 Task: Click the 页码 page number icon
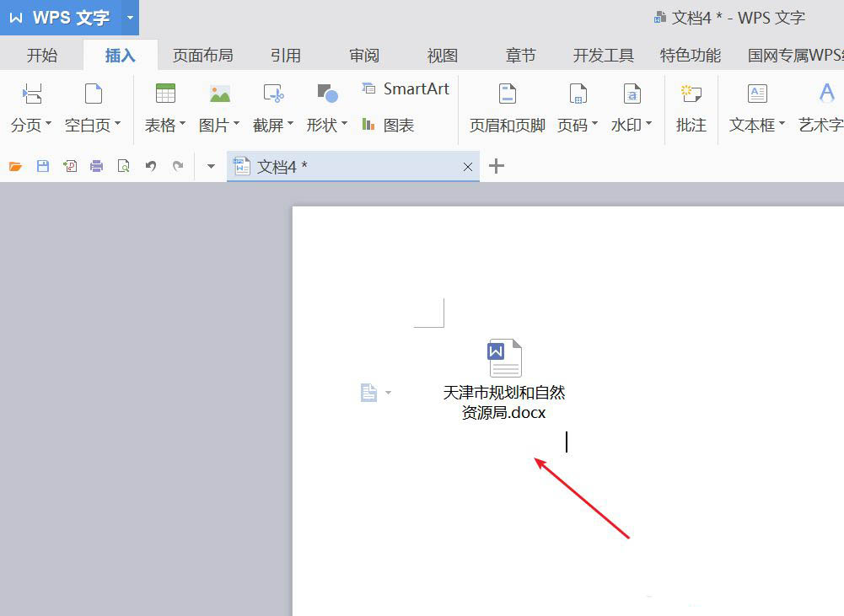coord(578,94)
